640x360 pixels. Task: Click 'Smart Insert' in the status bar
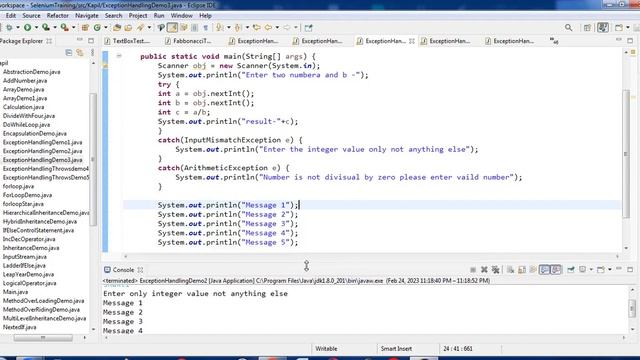coord(396,349)
